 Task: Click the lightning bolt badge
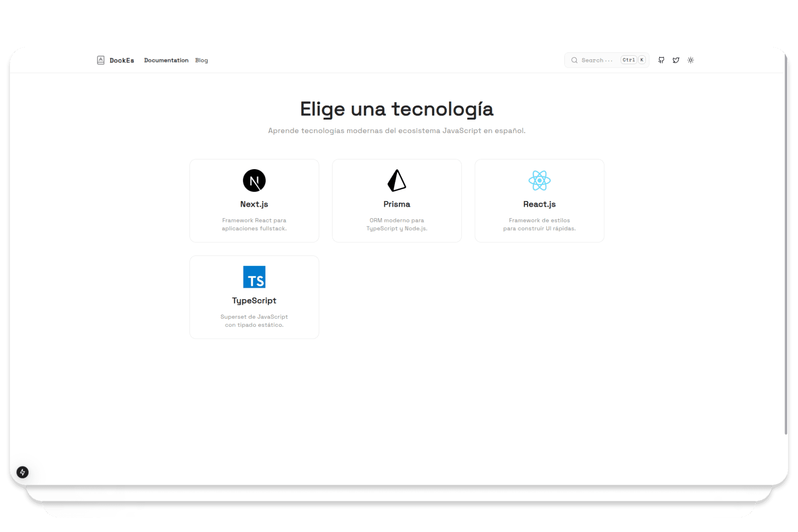[22, 472]
